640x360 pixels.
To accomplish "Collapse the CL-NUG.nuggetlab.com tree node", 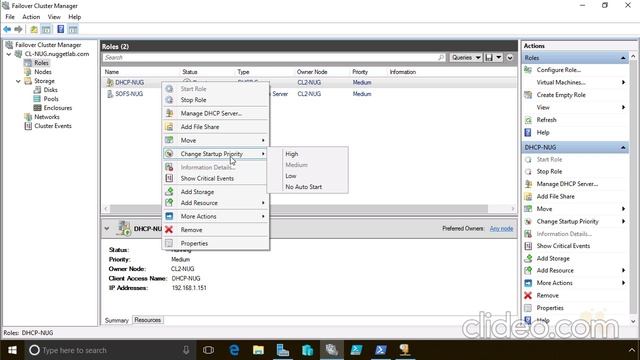I will click(x=9, y=54).
